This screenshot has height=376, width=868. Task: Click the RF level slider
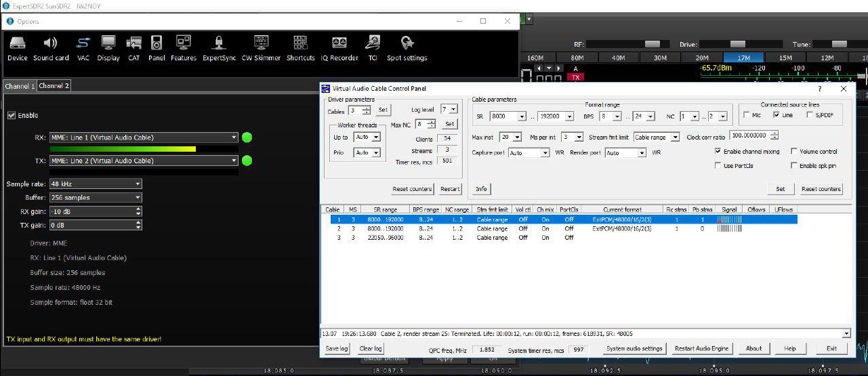627,44
